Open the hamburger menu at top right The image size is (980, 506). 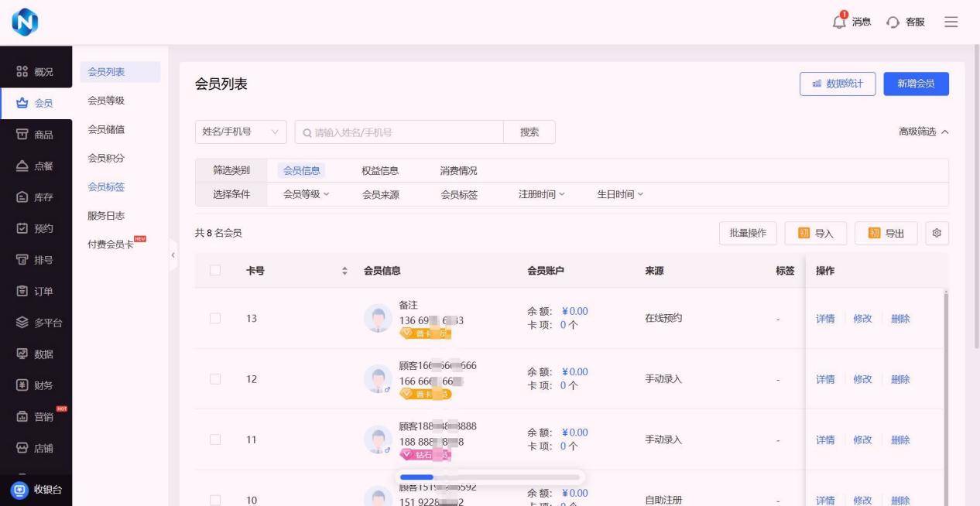[951, 22]
